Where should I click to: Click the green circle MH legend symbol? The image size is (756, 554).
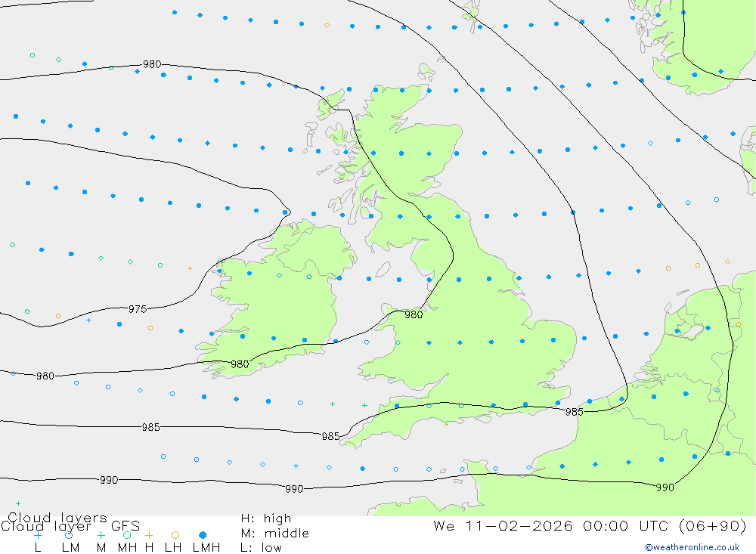127,535
